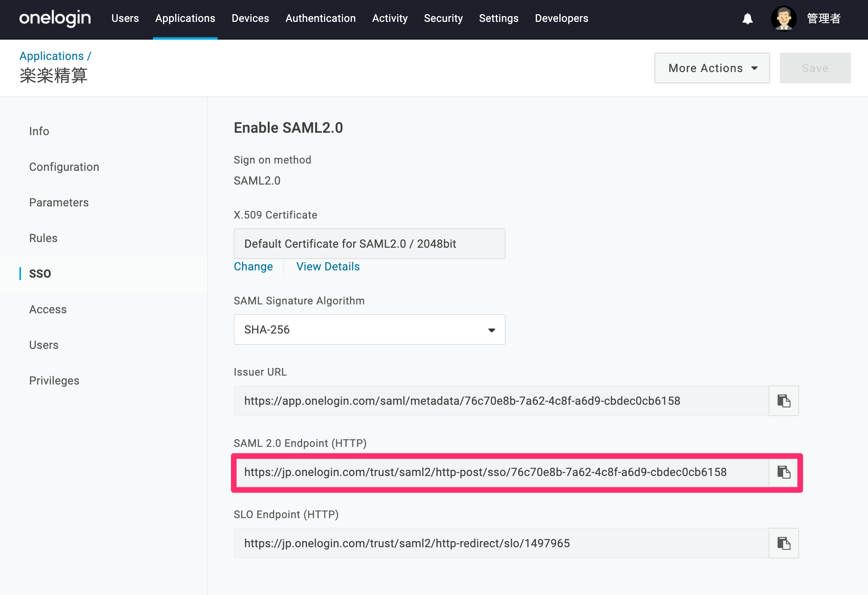Open the Users menu in top navigation
Viewport: 868px width, 595px height.
125,18
